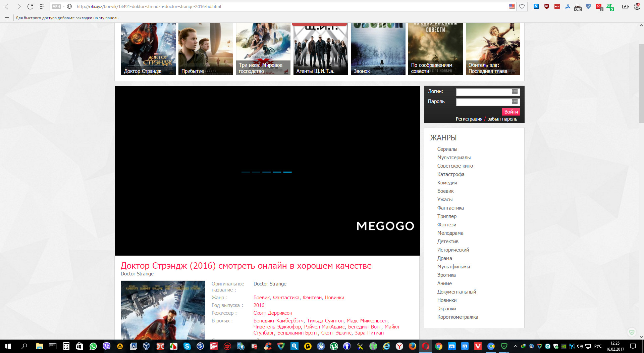The height and width of the screenshot is (353, 644).
Task: Select the Сериалы genre
Action: (x=447, y=149)
